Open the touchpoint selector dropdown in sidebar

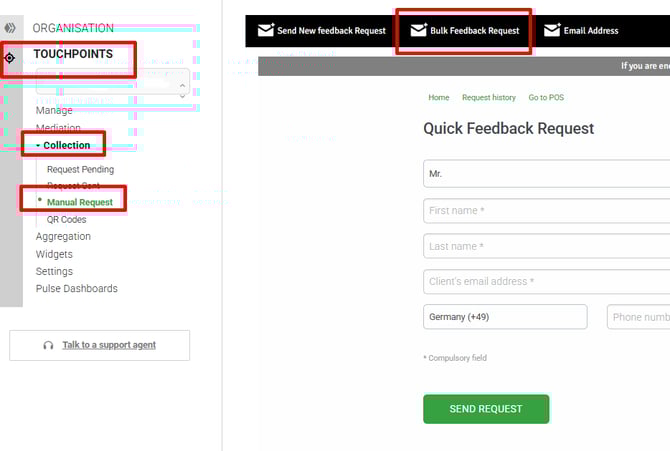pyautogui.click(x=112, y=86)
